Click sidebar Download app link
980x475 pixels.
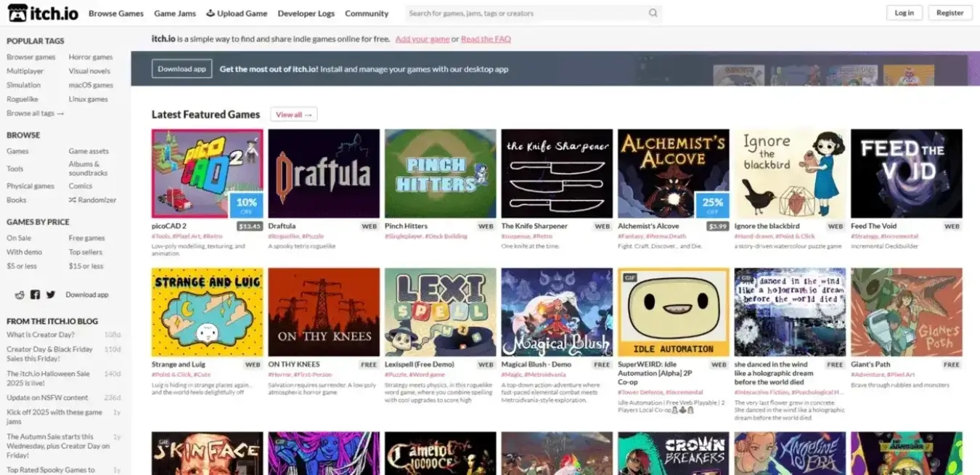(87, 295)
